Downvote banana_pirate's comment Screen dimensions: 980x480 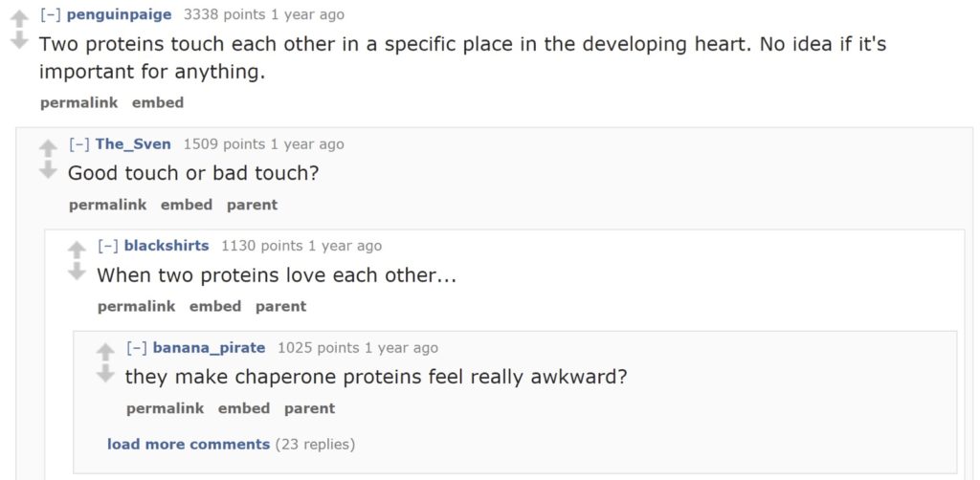click(x=105, y=373)
